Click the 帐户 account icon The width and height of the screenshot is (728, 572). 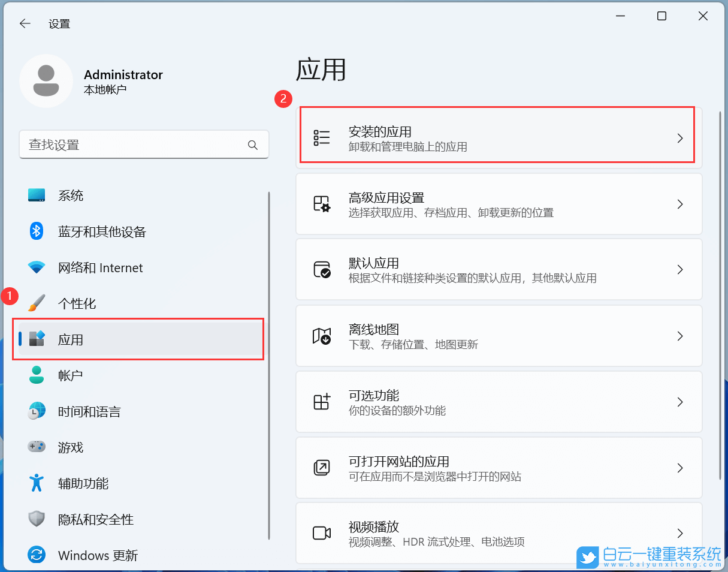(x=37, y=375)
